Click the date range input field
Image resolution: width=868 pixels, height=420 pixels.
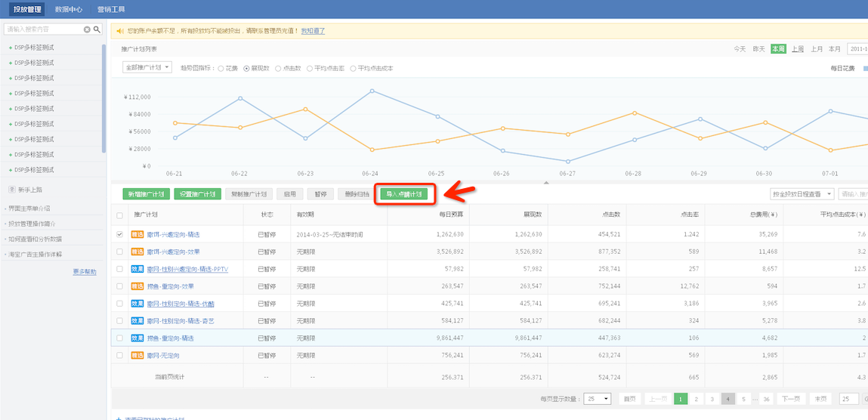(x=857, y=49)
